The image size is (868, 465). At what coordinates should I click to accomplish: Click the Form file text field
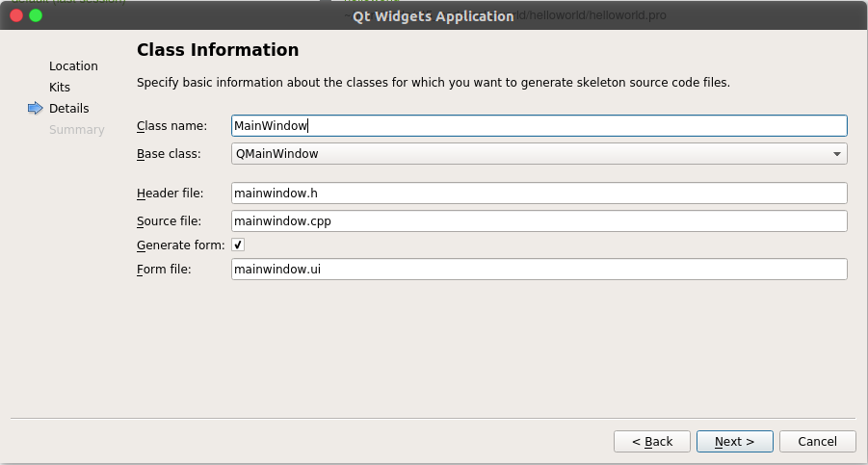[539, 270]
